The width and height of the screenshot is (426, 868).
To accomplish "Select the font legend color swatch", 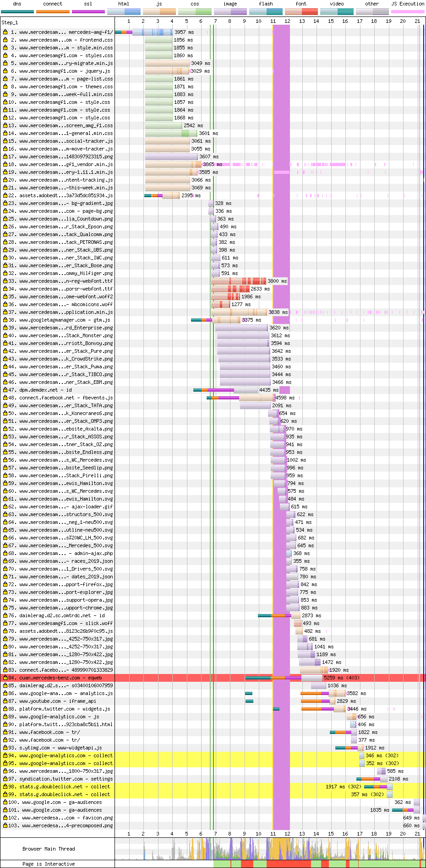I will point(301,11).
